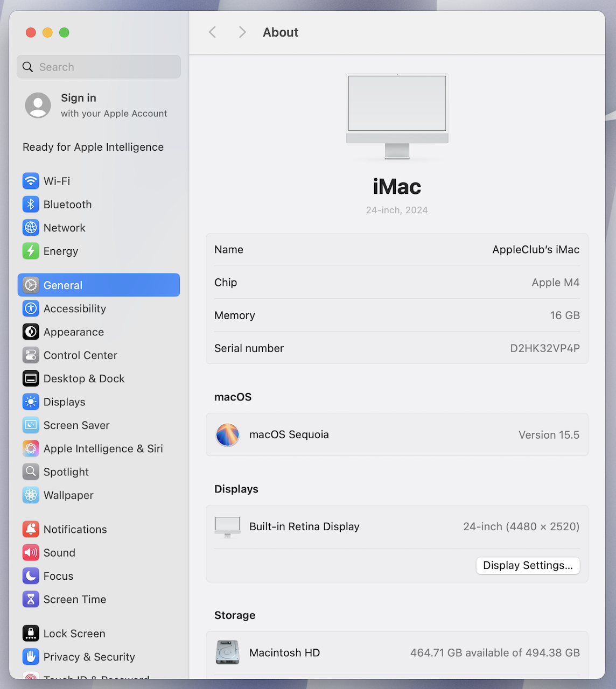Open the Notifications bell icon
Viewport: 616px width, 689px height.
(x=31, y=529)
